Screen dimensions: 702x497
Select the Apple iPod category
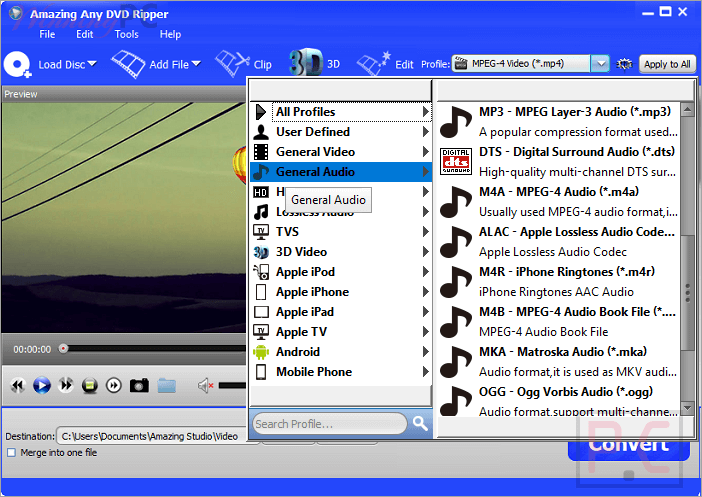coord(341,272)
